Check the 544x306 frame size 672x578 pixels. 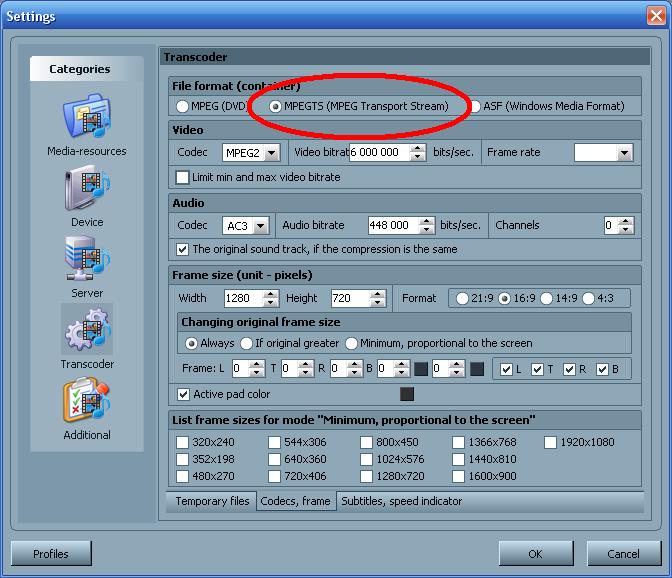[x=274, y=442]
